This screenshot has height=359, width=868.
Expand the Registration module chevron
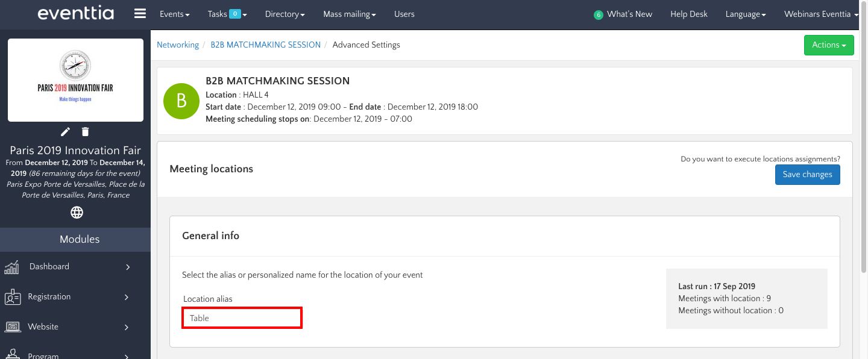[x=127, y=297]
